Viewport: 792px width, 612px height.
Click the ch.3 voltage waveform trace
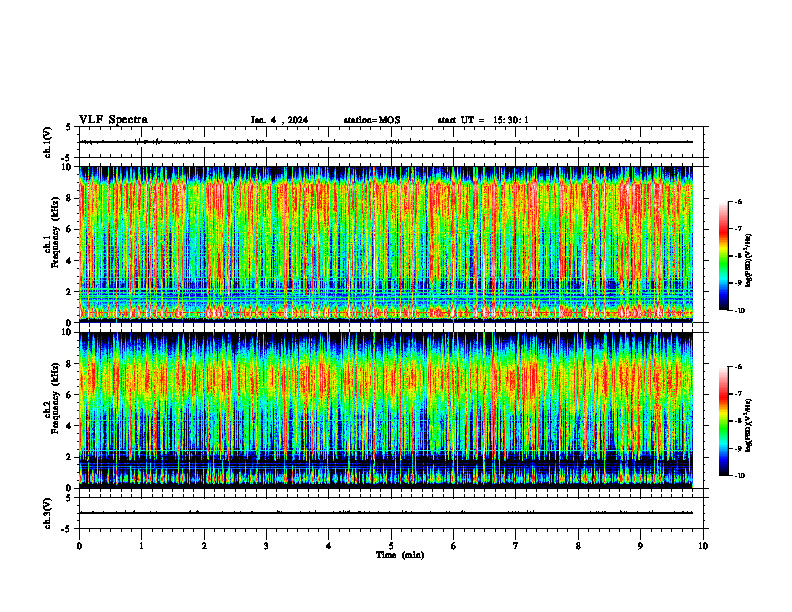pyautogui.click(x=386, y=513)
